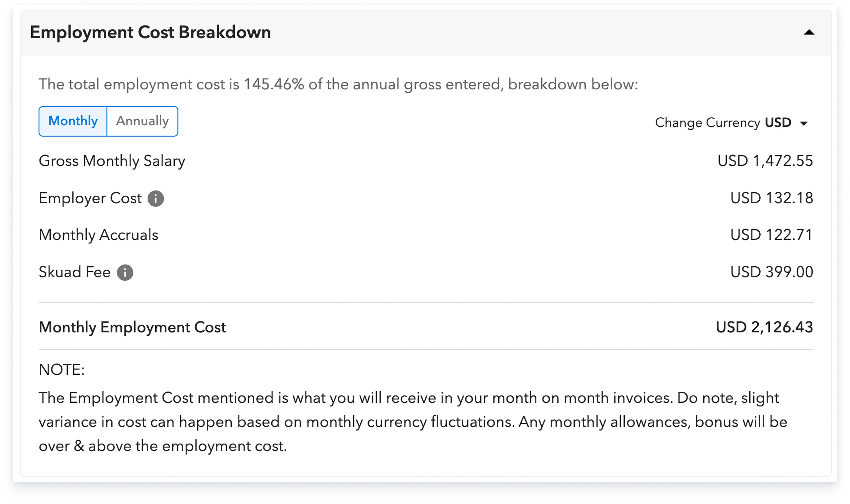
Task: Click the 145.46% total cost description line
Action: tap(338, 84)
